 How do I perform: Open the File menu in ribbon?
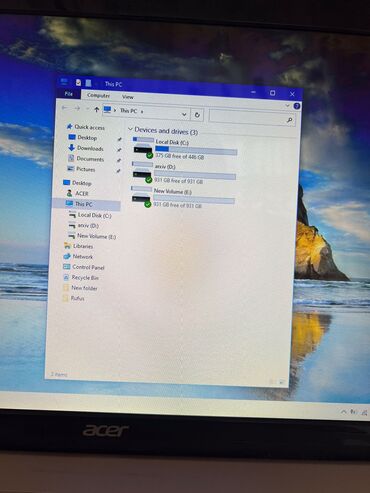(x=69, y=94)
